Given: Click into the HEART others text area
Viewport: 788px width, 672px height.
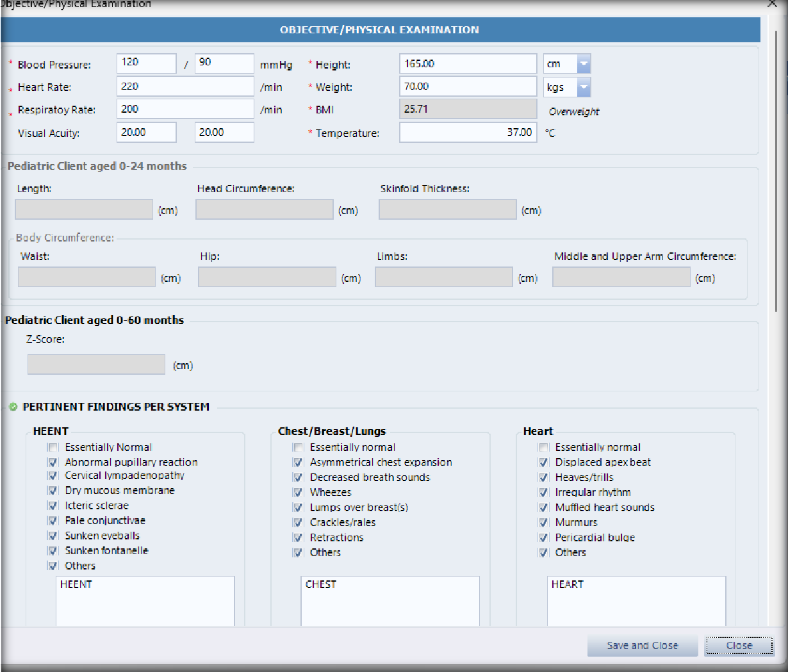Looking at the screenshot, I should tap(636, 602).
